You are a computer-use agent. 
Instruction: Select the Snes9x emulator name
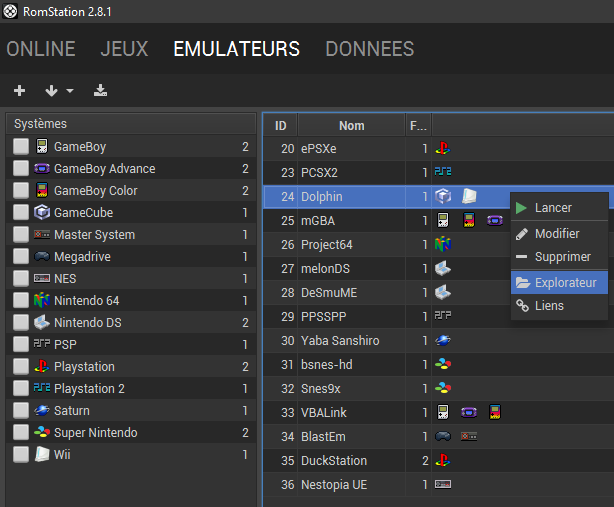coord(320,389)
